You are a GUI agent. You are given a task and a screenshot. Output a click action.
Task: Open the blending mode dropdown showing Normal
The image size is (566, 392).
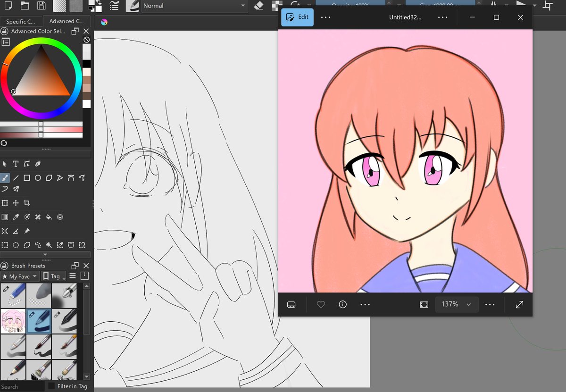click(x=194, y=6)
